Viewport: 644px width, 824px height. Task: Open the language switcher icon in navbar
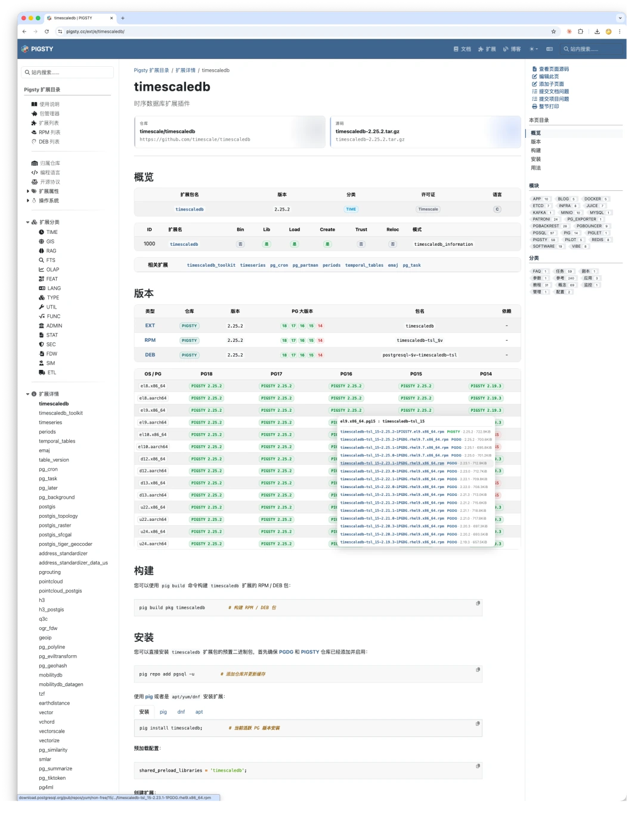point(549,49)
